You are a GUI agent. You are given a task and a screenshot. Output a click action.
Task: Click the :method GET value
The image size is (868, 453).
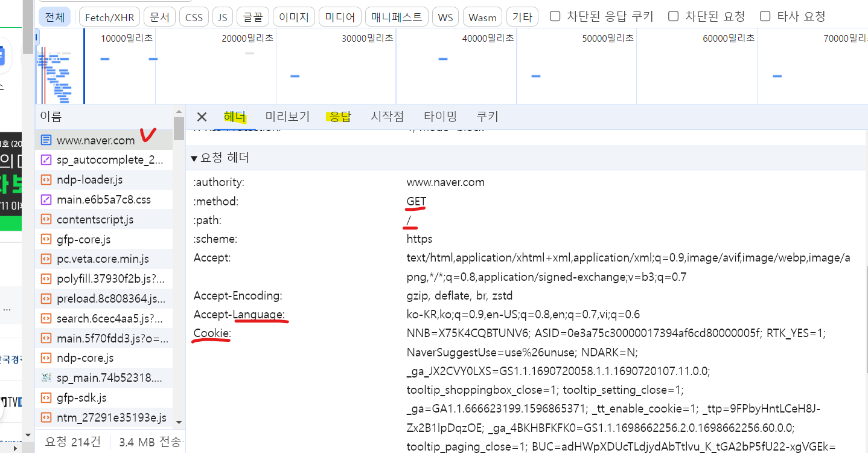coord(416,201)
